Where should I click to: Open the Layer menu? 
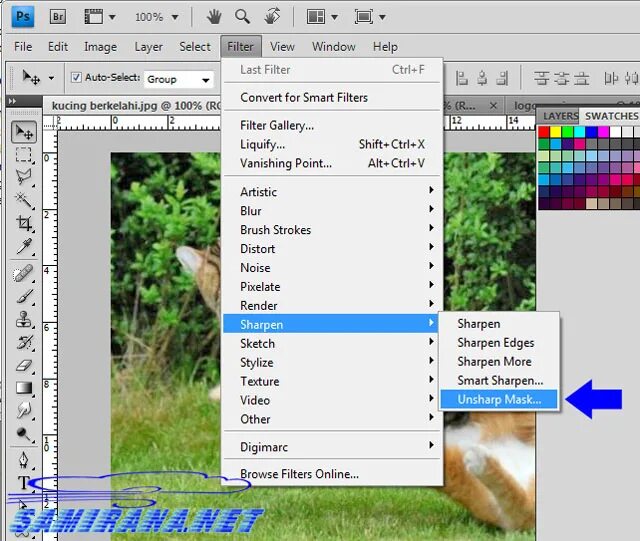point(149,47)
